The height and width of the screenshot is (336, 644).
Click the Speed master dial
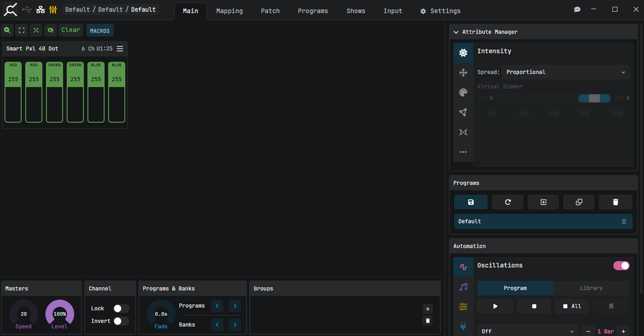point(23,314)
